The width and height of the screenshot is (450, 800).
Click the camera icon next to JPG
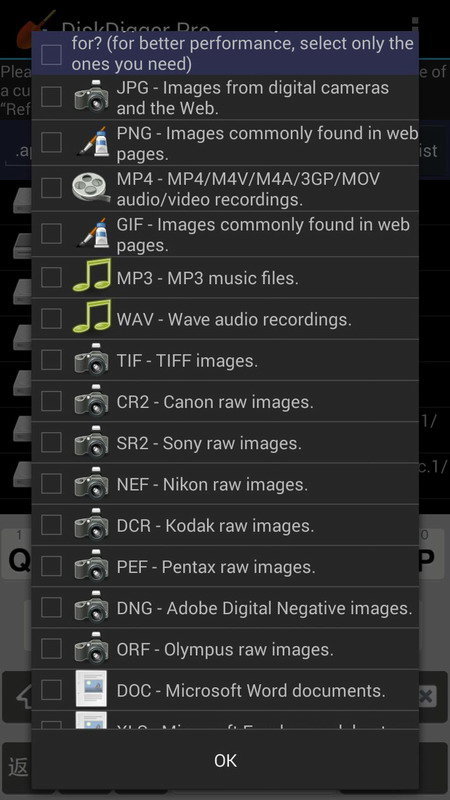(91, 96)
